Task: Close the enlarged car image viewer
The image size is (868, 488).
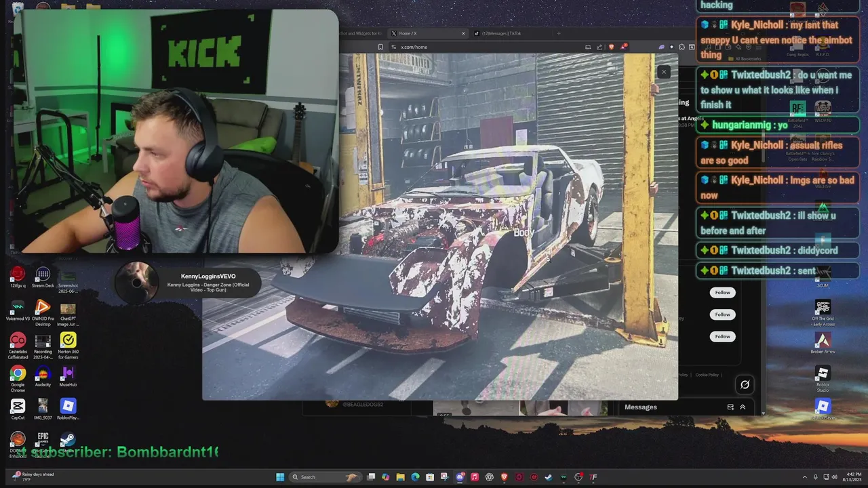Action: pyautogui.click(x=664, y=72)
